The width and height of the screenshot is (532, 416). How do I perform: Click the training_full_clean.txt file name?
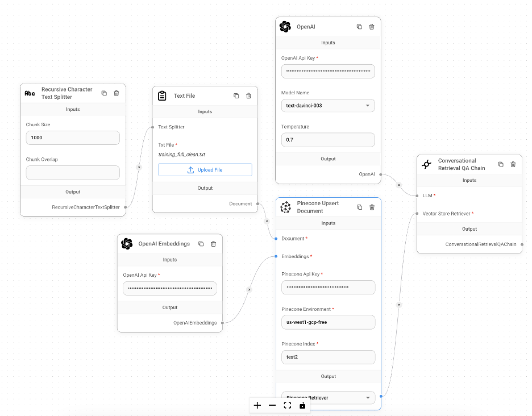pos(182,155)
